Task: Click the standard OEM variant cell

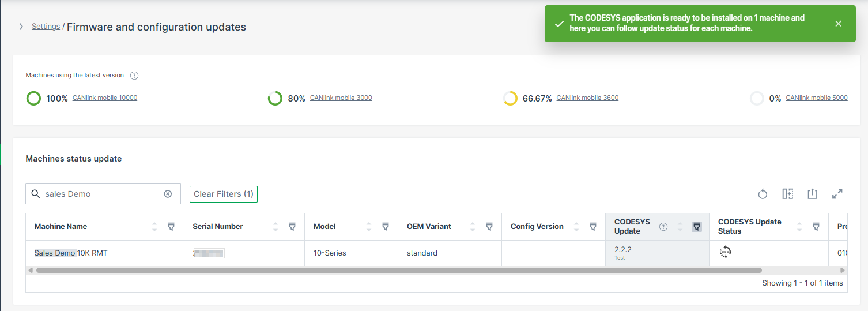Action: [x=450, y=253]
